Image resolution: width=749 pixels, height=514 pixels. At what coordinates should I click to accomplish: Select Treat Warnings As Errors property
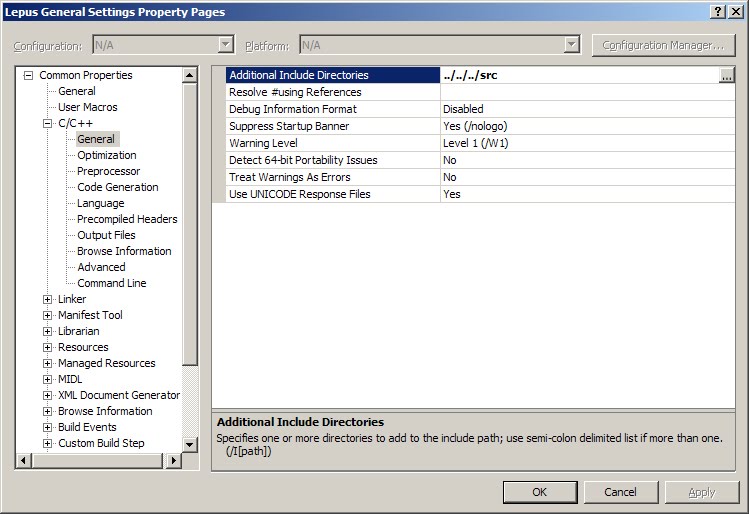click(x=332, y=177)
